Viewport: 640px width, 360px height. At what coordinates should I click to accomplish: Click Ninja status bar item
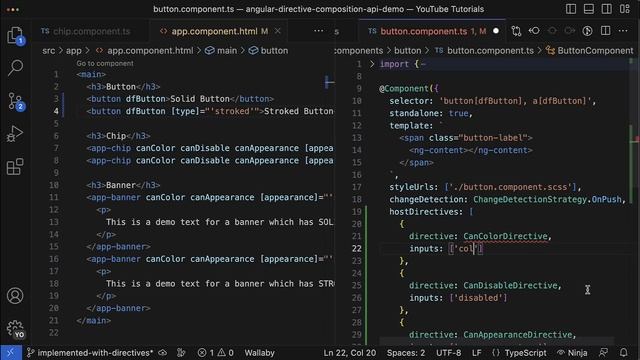pyautogui.click(x=572, y=353)
